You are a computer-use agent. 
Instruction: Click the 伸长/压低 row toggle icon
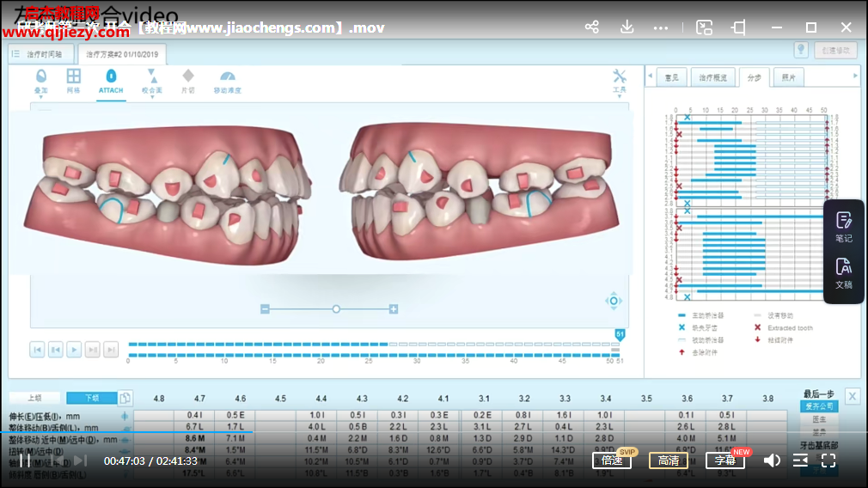(x=125, y=416)
